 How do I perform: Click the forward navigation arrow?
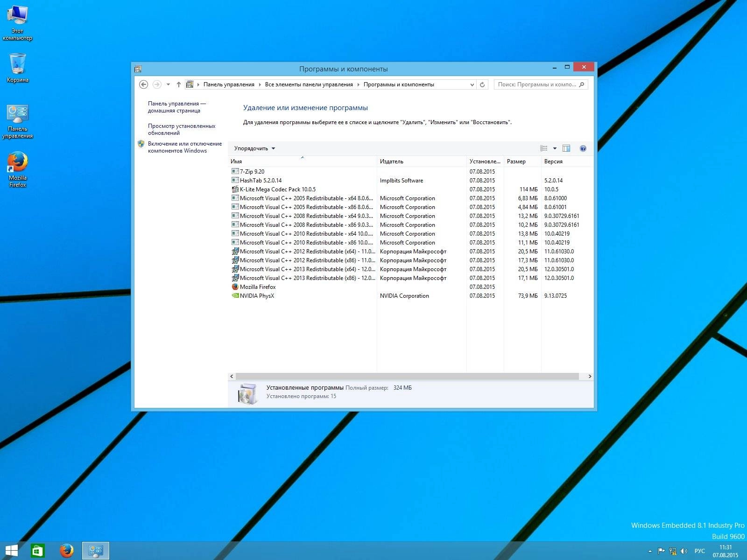157,84
